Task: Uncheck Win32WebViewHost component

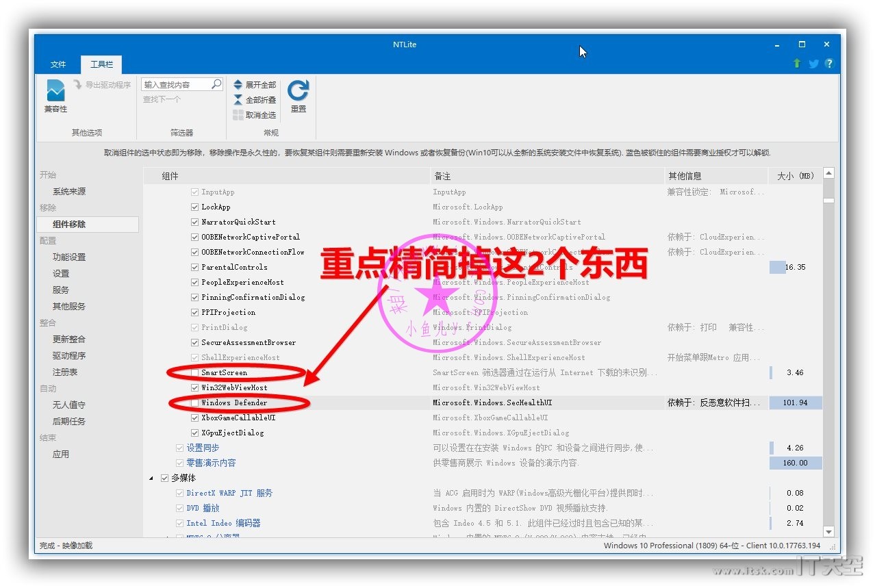Action: (x=195, y=387)
